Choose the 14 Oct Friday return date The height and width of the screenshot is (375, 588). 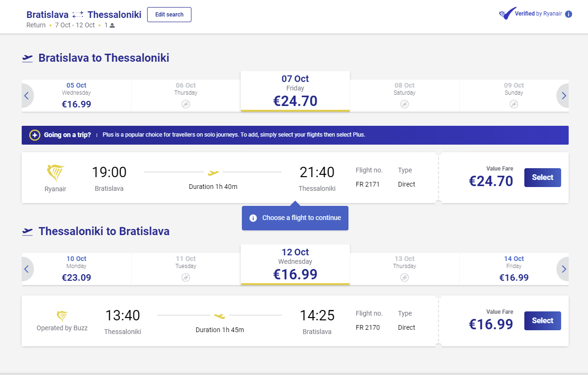pos(513,269)
